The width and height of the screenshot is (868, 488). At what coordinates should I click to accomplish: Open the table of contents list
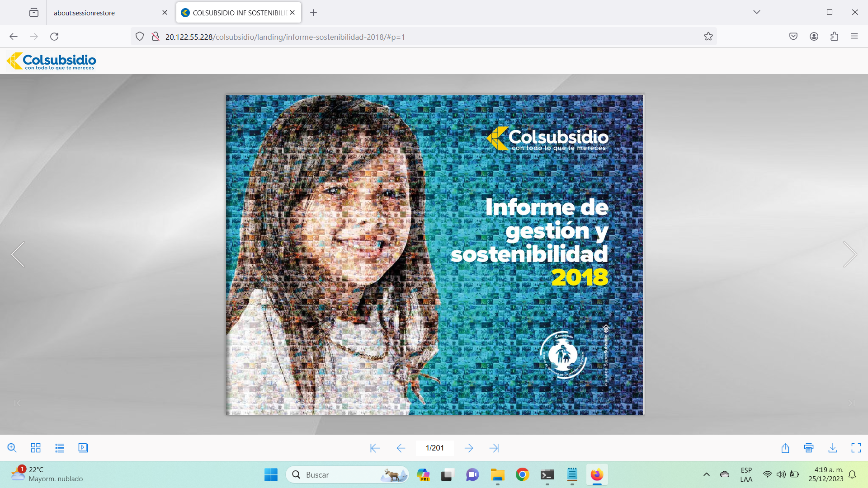click(x=60, y=448)
